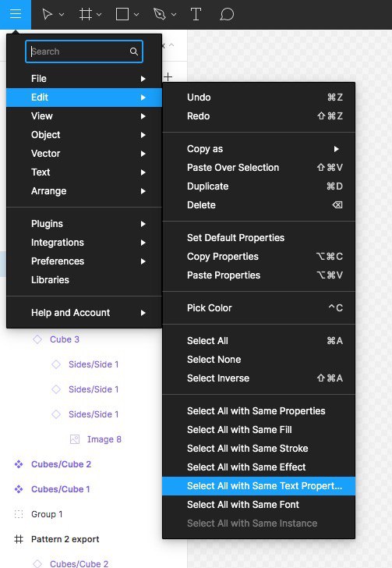392x568 pixels.
Task: Choose Select All with Same Font
Action: [x=259, y=505]
